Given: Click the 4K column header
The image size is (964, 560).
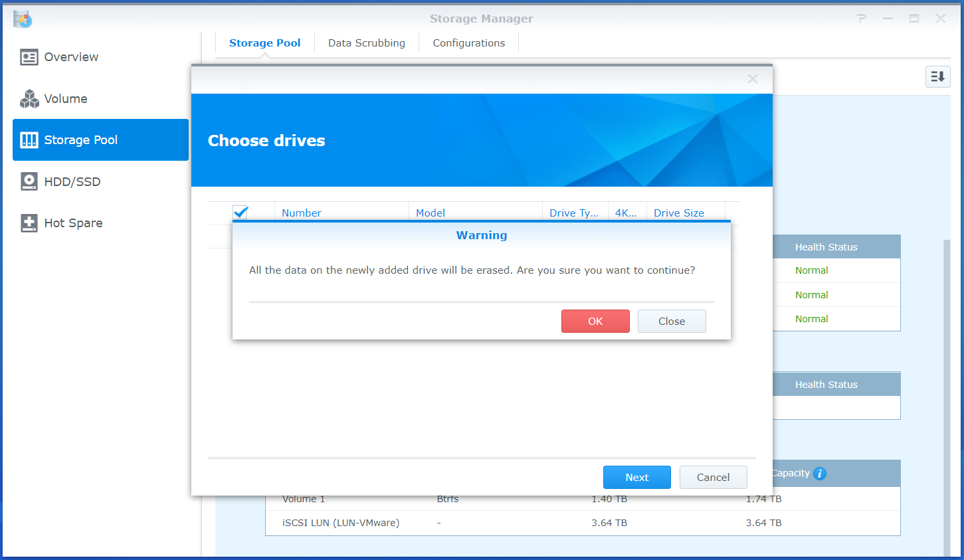Looking at the screenshot, I should [x=627, y=213].
